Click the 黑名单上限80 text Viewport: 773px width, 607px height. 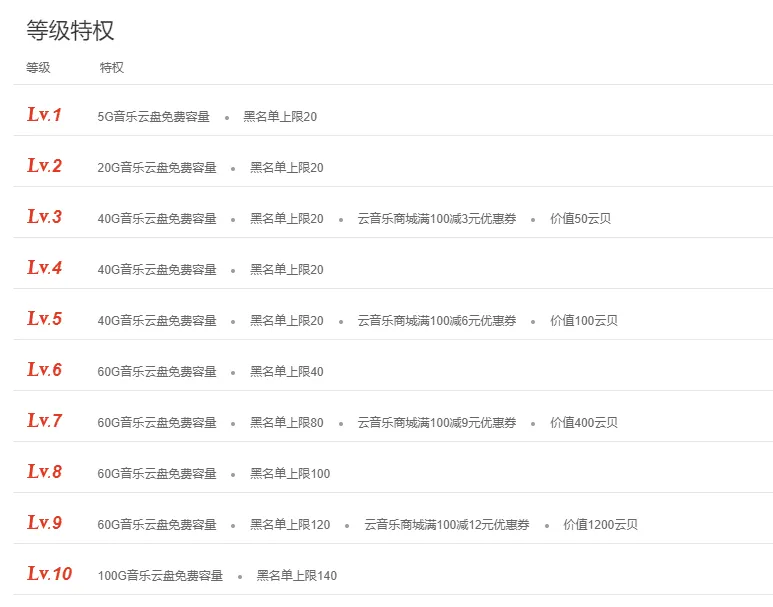pyautogui.click(x=286, y=423)
